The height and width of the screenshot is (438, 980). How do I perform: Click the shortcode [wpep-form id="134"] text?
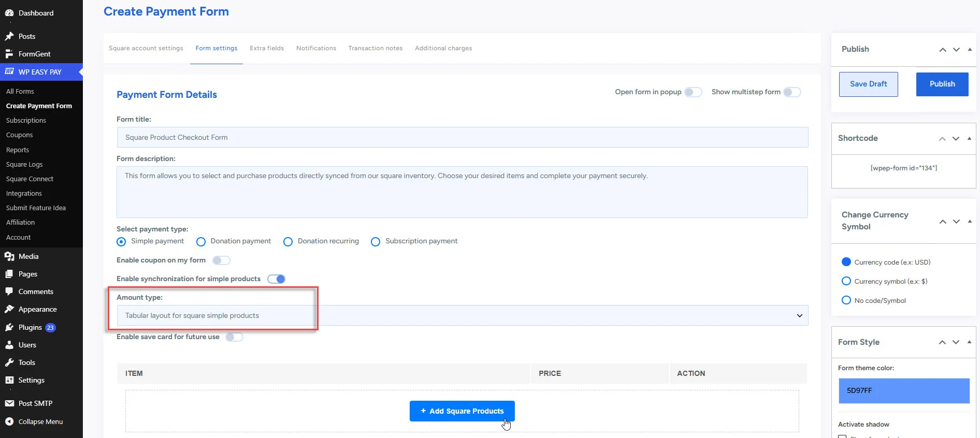[904, 168]
